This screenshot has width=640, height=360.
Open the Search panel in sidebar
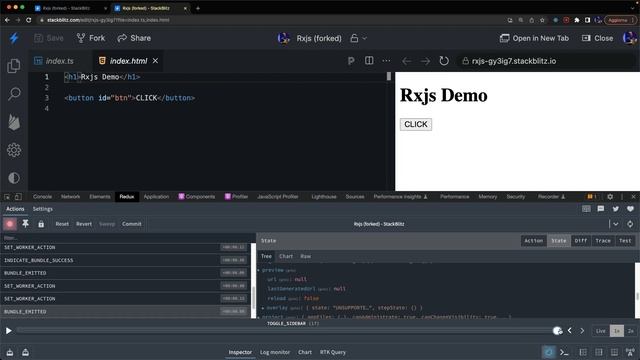coord(14,94)
